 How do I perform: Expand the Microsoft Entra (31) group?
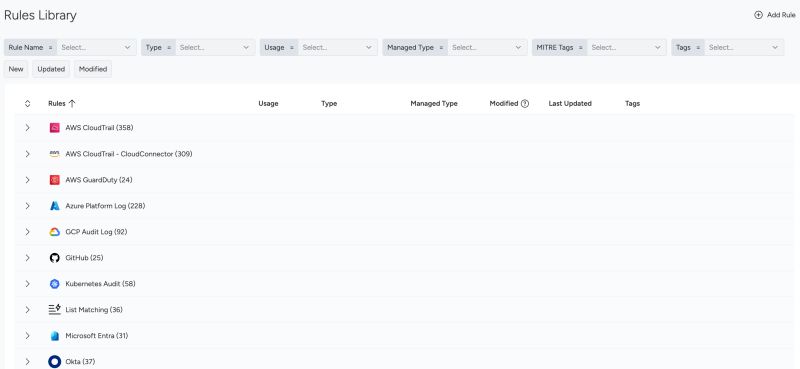click(x=28, y=336)
